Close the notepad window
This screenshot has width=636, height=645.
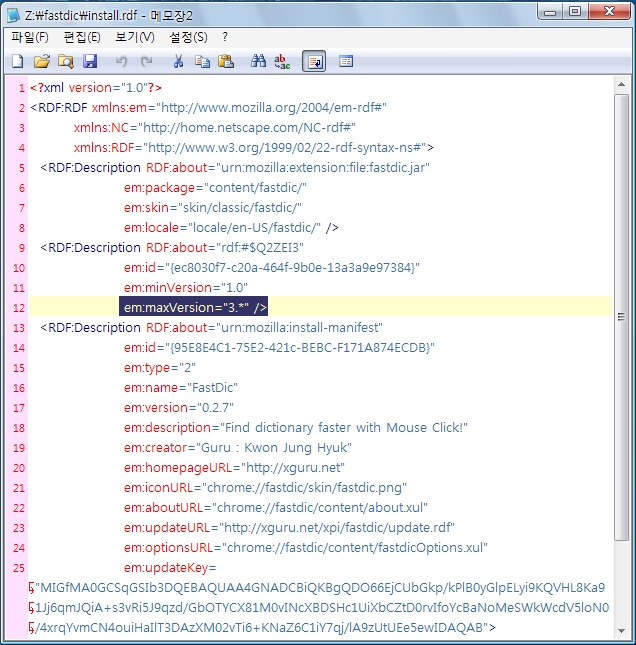point(609,12)
